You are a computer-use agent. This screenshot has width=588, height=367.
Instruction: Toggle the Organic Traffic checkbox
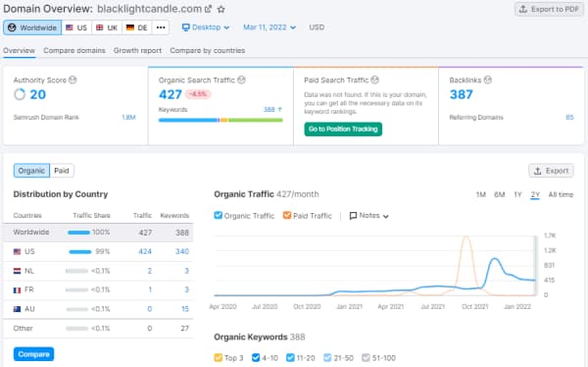(x=219, y=216)
